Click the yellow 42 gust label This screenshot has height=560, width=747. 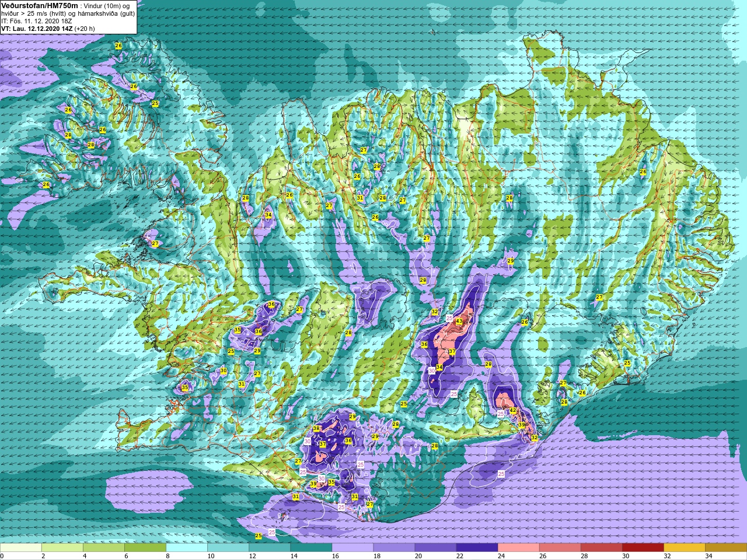[513, 411]
